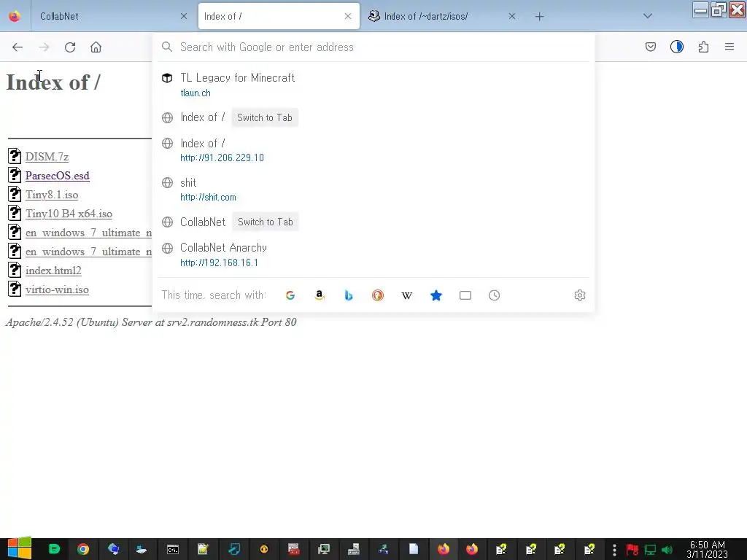747x560 pixels.
Task: Open the Extensions puzzle-piece menu
Action: coord(703,47)
